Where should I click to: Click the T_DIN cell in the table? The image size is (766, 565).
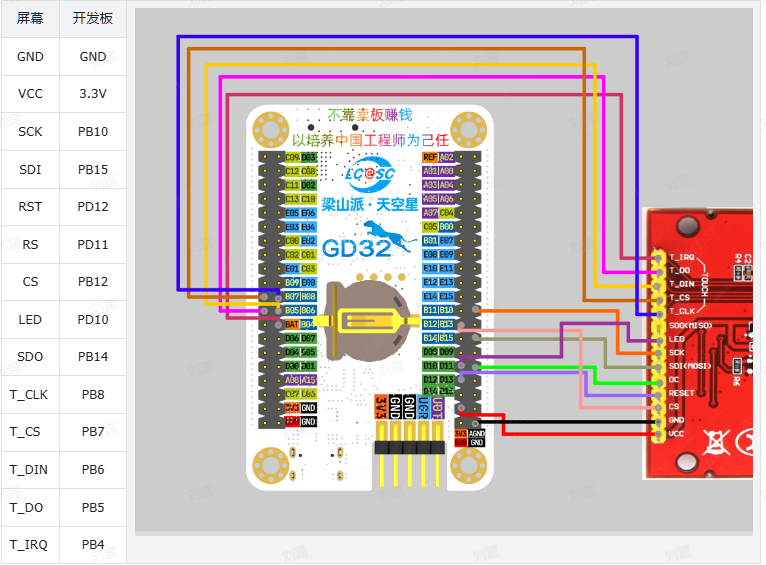tap(30, 470)
